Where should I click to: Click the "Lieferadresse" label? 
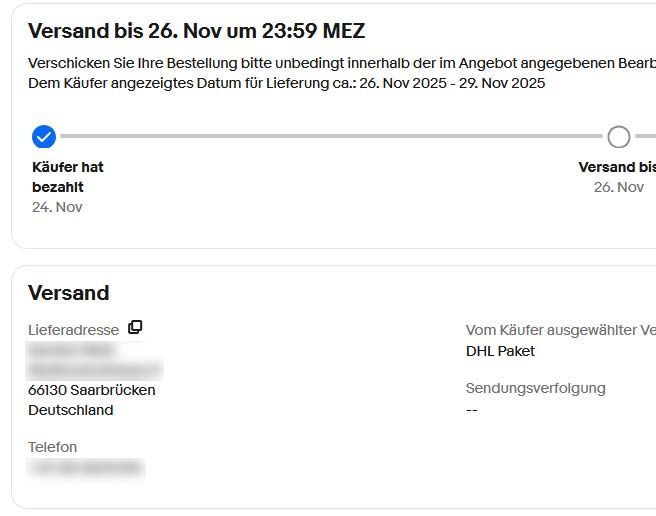[73, 330]
